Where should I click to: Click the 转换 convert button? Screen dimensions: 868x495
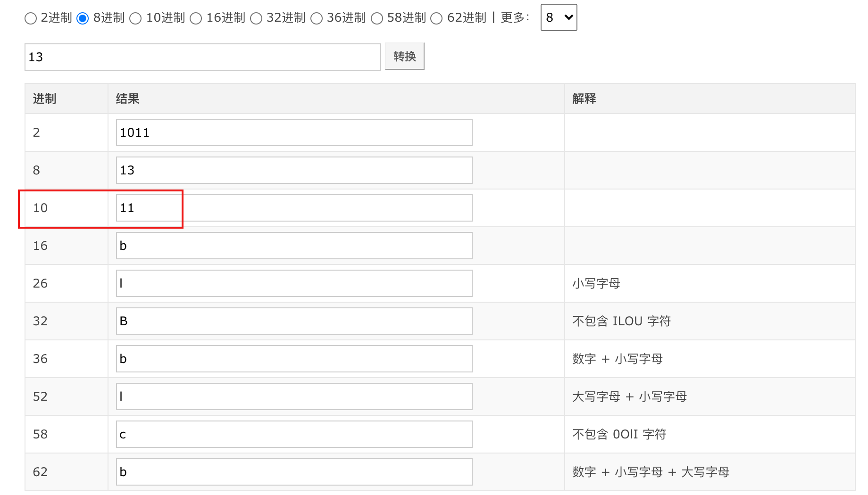tap(405, 56)
